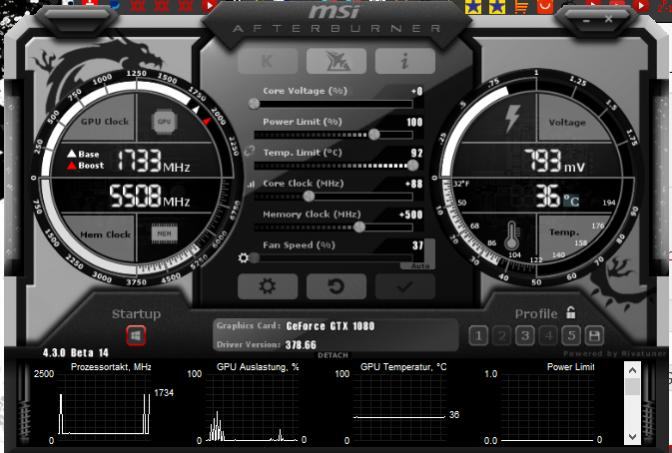
Task: Click the DETACH monitor label
Action: [x=333, y=355]
